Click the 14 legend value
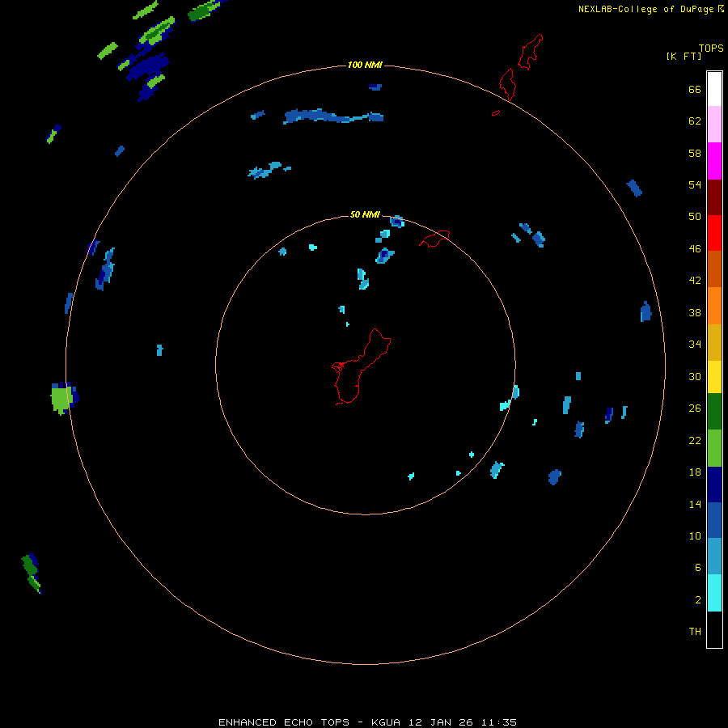728x728 pixels. [695, 504]
